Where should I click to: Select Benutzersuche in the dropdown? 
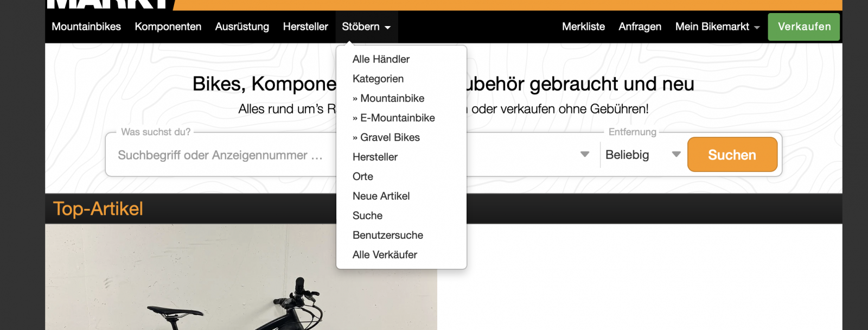[x=387, y=235]
